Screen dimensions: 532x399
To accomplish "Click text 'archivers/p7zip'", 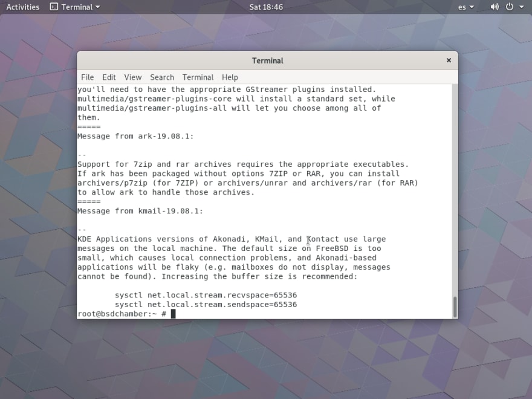I will click(x=112, y=183).
